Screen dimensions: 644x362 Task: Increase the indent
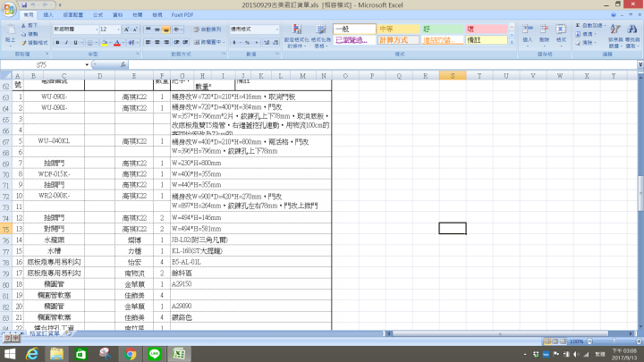tap(185, 42)
